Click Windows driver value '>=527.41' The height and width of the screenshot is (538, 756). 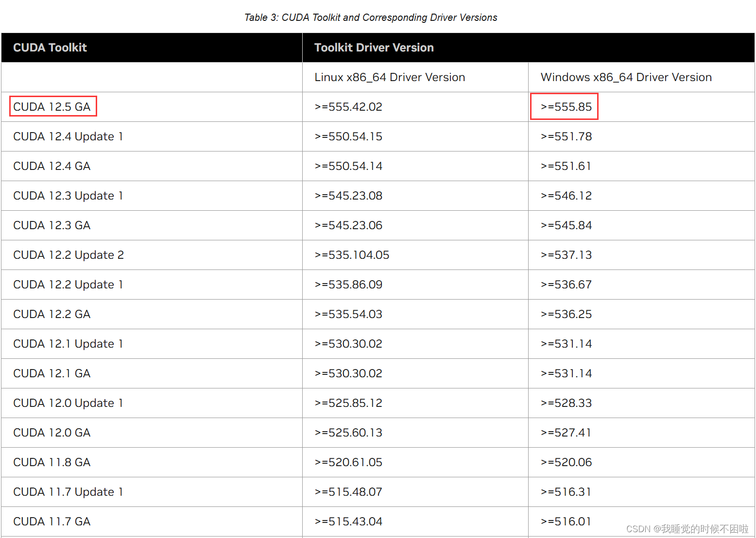click(566, 433)
